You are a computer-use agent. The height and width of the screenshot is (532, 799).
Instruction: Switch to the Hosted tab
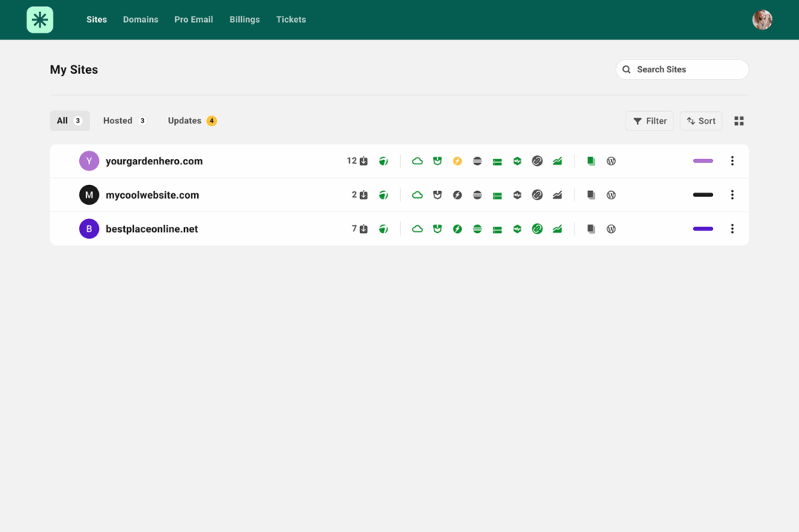(123, 120)
